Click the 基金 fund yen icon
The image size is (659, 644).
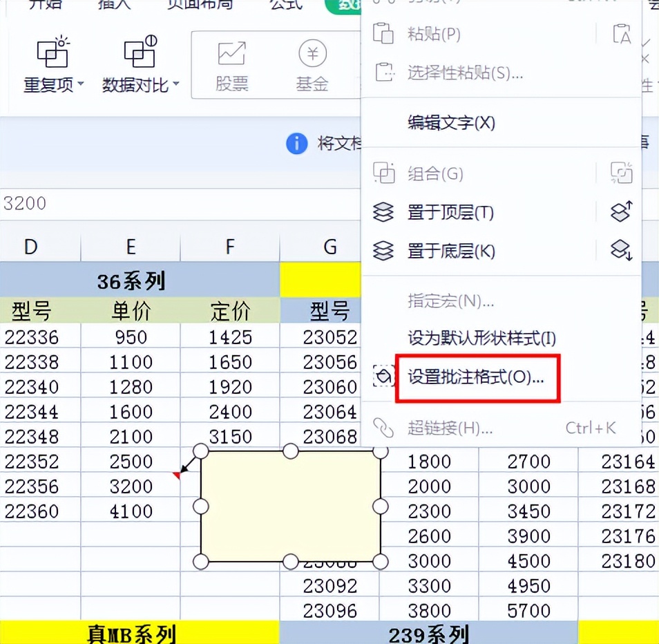point(312,53)
